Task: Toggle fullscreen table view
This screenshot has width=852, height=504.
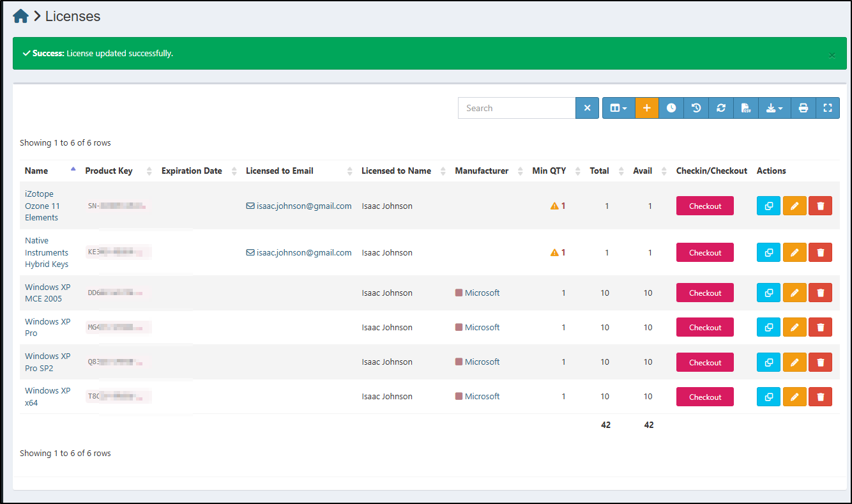Action: [828, 108]
